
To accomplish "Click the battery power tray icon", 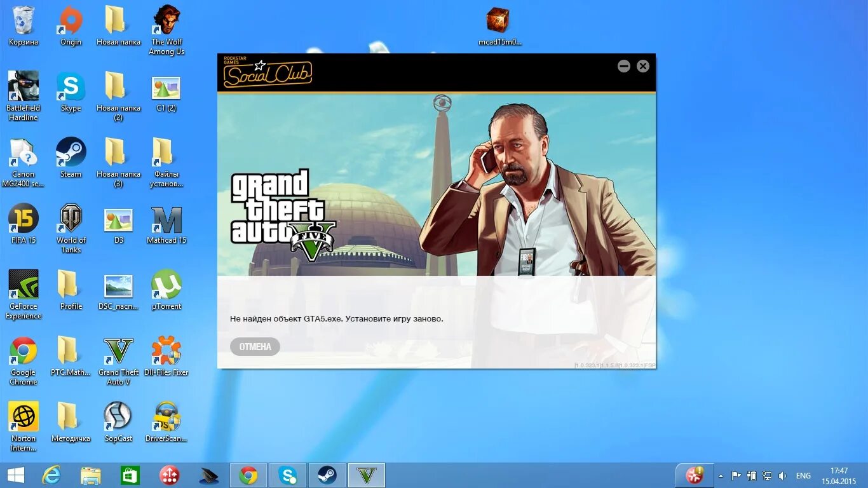I will click(752, 475).
